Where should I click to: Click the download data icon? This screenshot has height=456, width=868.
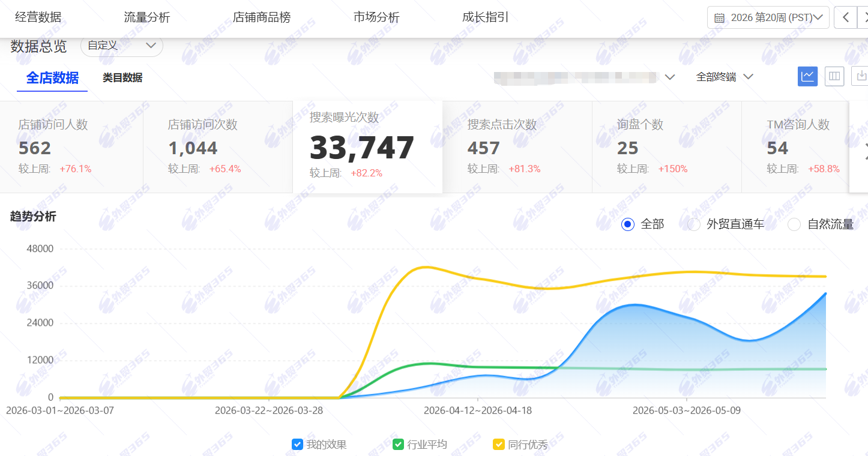click(x=861, y=76)
